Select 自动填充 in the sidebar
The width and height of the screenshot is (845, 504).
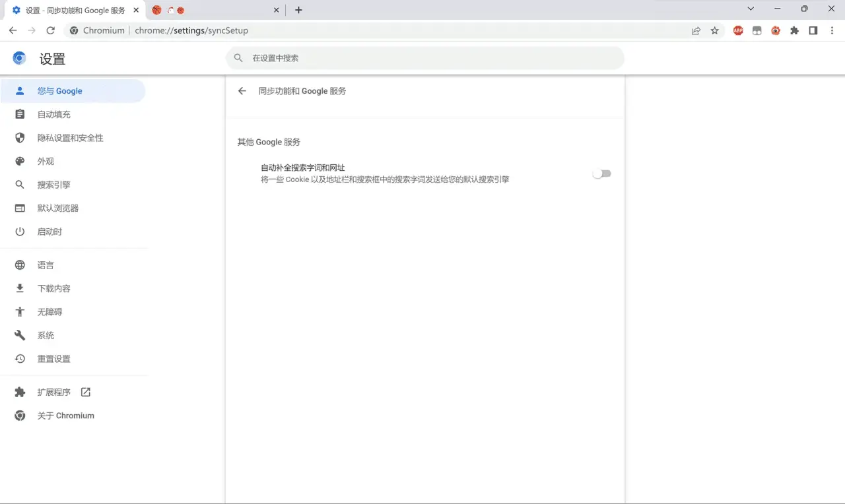53,115
